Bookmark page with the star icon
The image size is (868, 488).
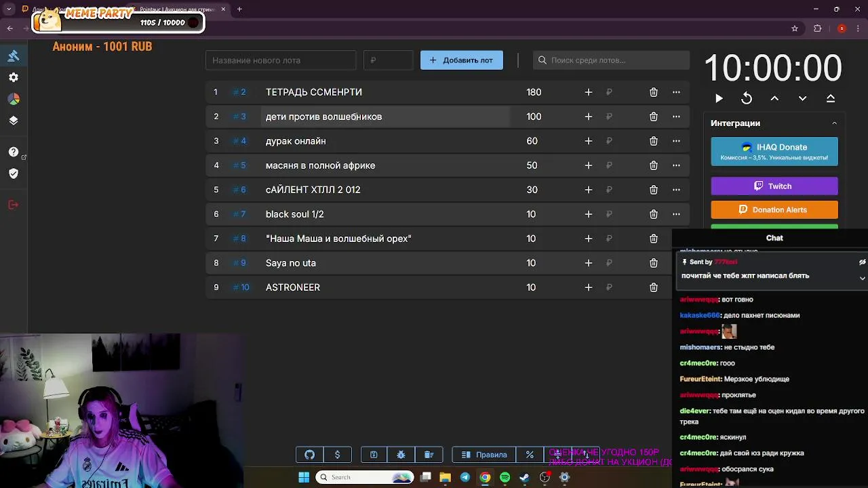795,28
